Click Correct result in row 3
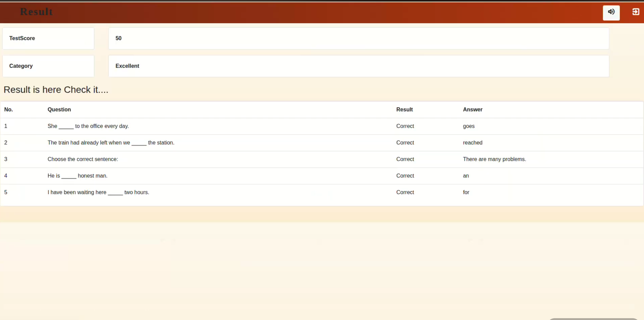 click(x=405, y=159)
